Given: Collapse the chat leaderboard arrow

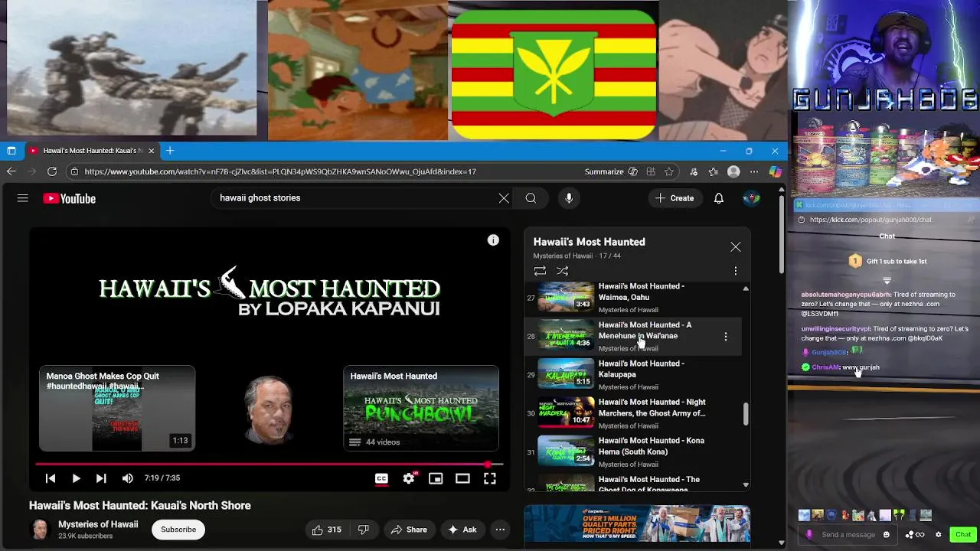Looking at the screenshot, I should click(887, 280).
